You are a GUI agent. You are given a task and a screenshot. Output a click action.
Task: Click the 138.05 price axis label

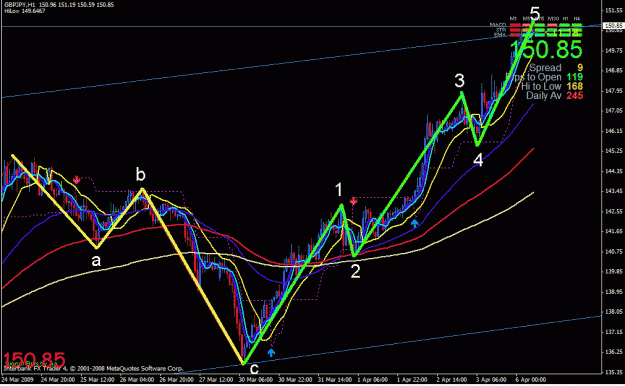[x=614, y=312]
